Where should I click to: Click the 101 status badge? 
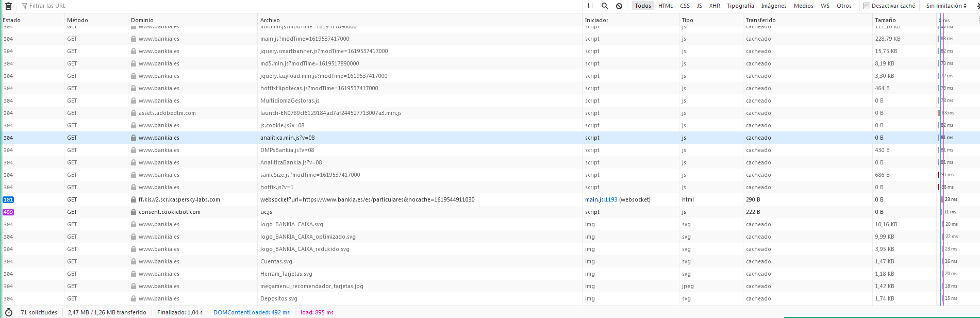(x=8, y=199)
